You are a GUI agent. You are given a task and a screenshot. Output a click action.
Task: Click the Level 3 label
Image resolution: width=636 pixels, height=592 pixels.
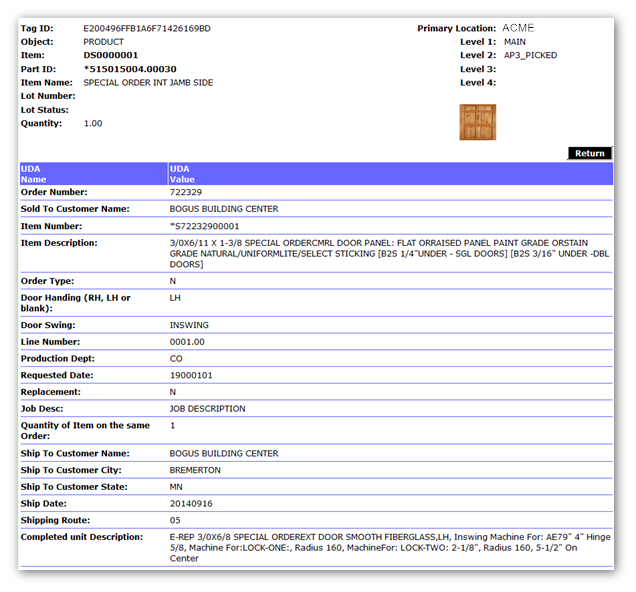pyautogui.click(x=478, y=69)
